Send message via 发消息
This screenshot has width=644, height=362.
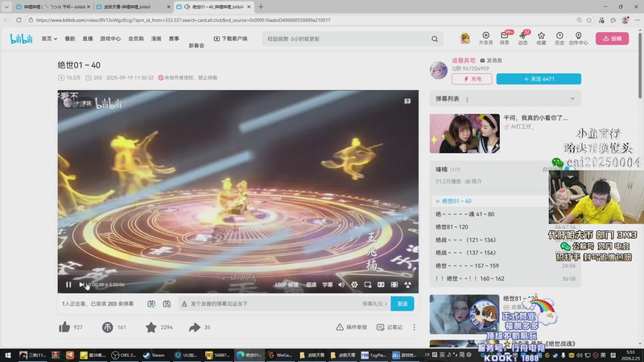tap(491, 60)
